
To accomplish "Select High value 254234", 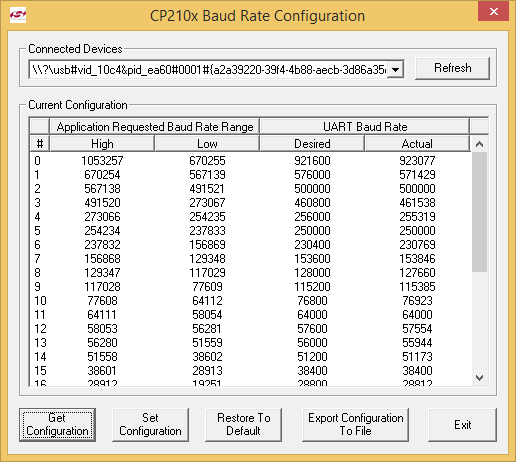I will click(x=102, y=231).
